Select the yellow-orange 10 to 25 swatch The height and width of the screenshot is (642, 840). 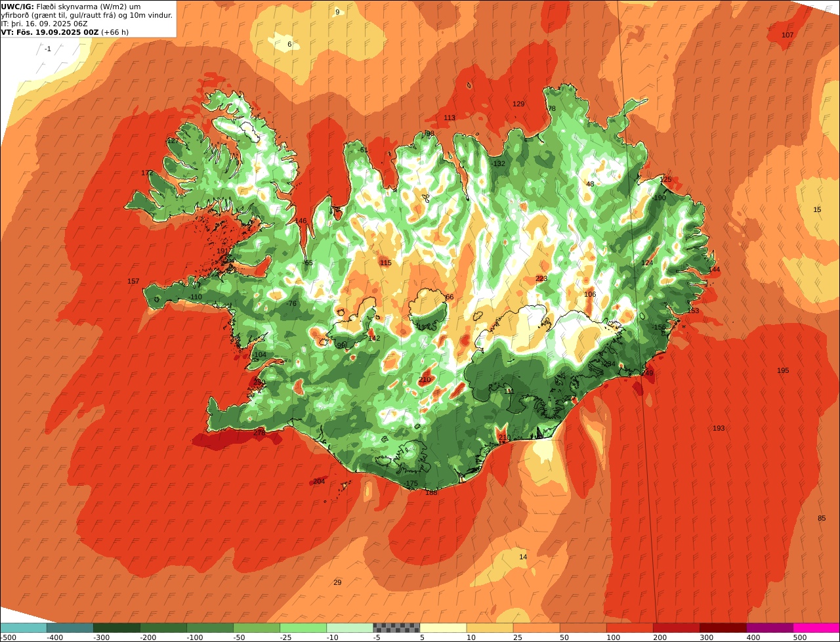pyautogui.click(x=490, y=628)
